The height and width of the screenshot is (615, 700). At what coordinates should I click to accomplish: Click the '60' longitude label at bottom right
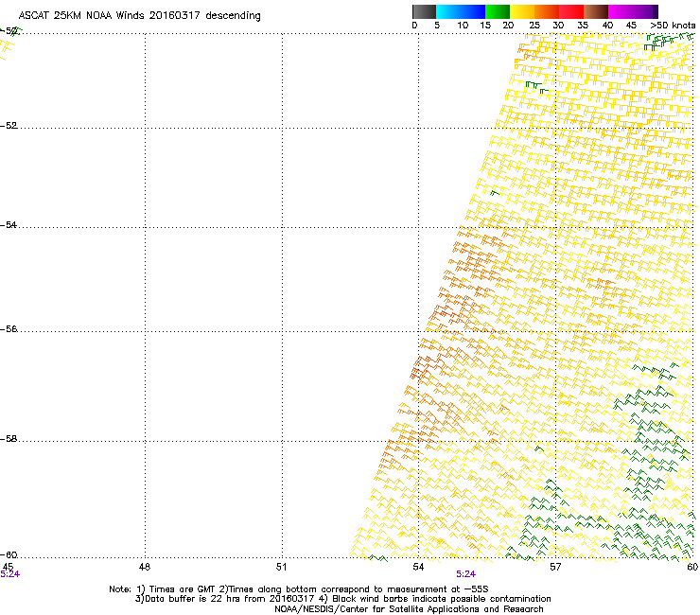click(692, 567)
